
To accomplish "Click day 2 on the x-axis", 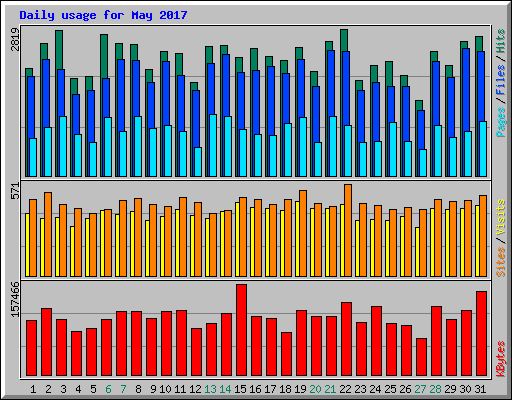I will click(48, 389).
